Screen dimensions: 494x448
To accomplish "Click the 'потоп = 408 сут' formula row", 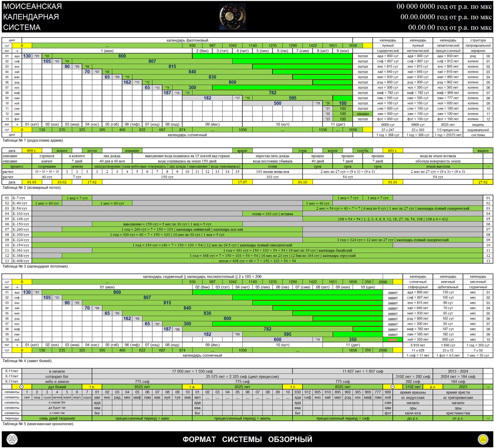I will coord(257,261).
